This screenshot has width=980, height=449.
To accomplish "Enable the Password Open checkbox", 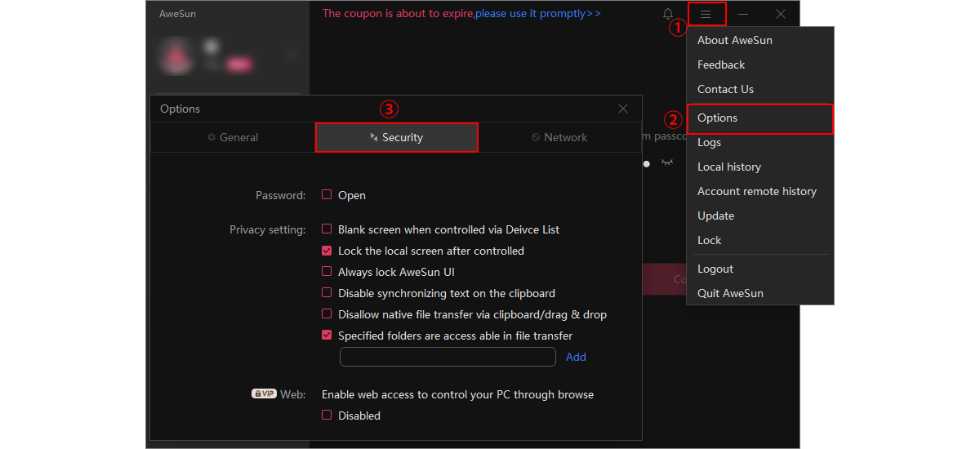I will (327, 195).
